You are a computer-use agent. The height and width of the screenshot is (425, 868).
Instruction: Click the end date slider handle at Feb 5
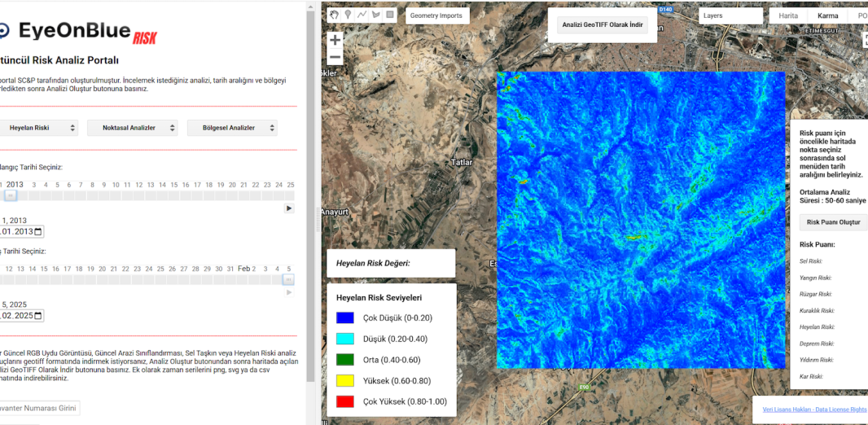click(x=288, y=280)
